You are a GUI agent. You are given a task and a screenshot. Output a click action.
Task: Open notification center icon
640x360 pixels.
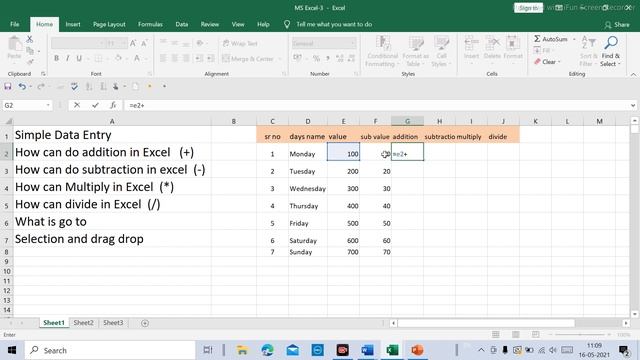click(x=624, y=350)
